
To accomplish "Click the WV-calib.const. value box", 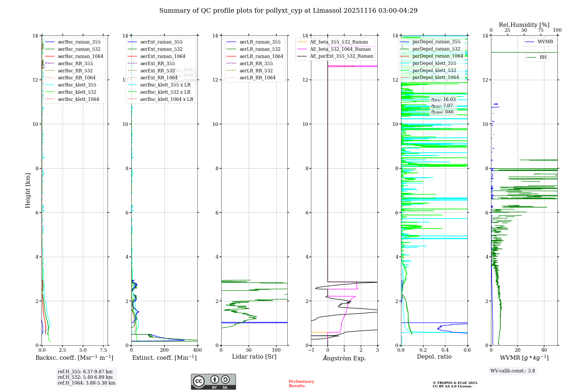I will click(x=513, y=371).
